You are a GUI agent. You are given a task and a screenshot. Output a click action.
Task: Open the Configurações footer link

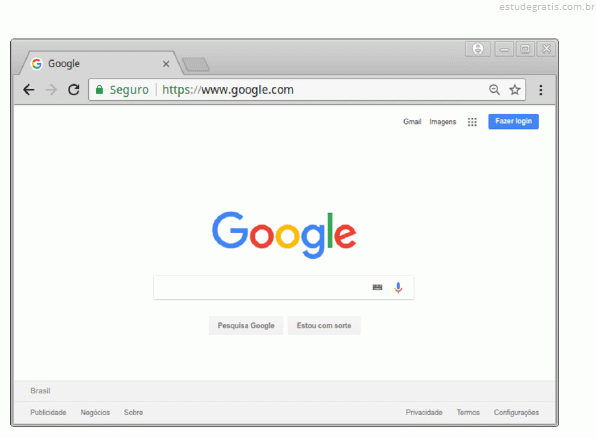point(516,412)
